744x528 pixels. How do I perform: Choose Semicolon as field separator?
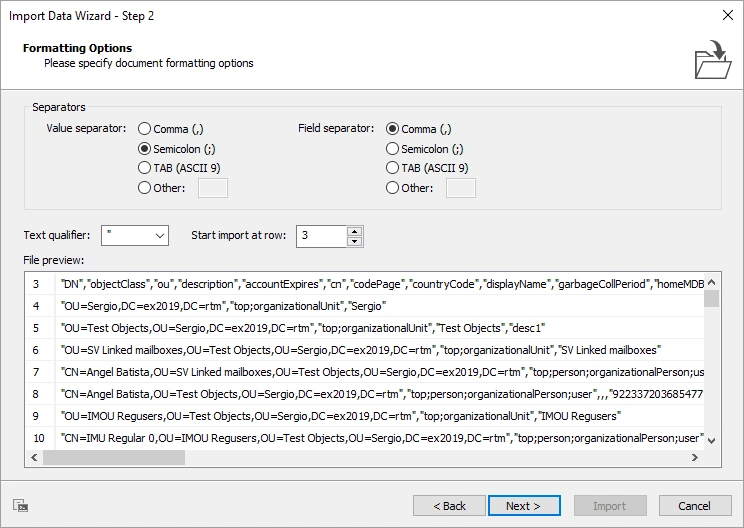tap(393, 149)
